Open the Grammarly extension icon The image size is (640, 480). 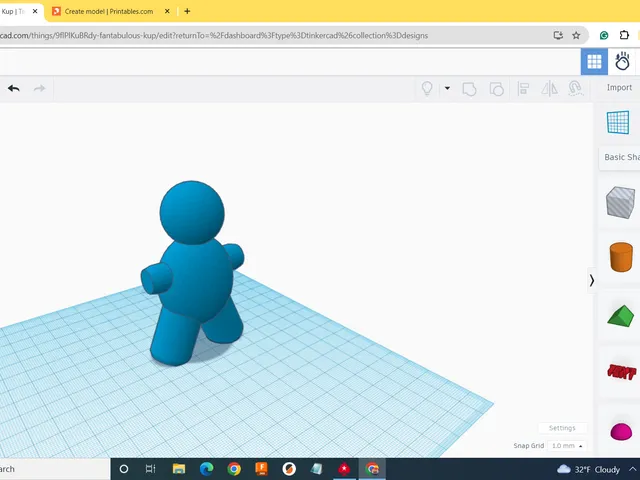pos(604,36)
